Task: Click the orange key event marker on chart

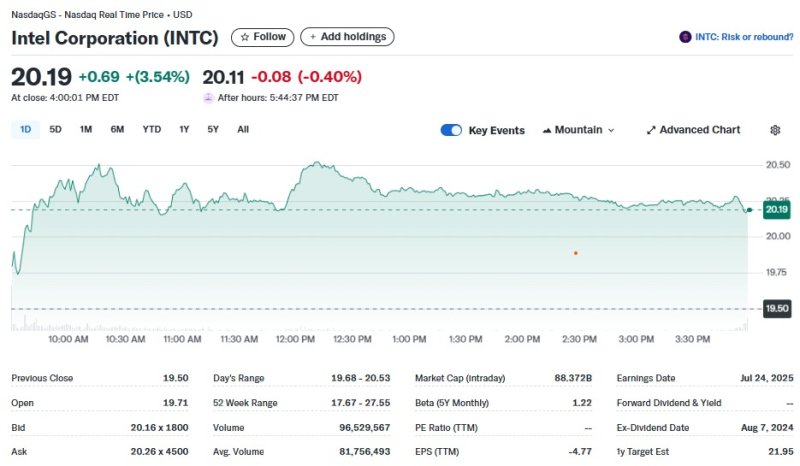Action: (x=576, y=253)
